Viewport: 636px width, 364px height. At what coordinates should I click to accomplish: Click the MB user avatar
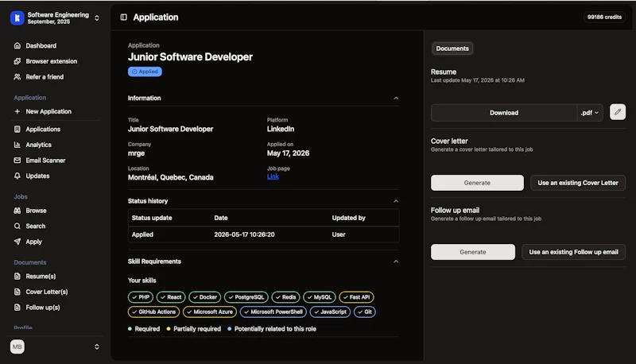[x=17, y=347]
